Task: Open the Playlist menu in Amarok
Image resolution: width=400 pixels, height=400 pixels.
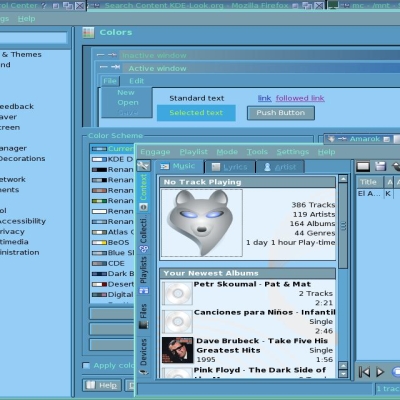Action: pyautogui.click(x=194, y=152)
